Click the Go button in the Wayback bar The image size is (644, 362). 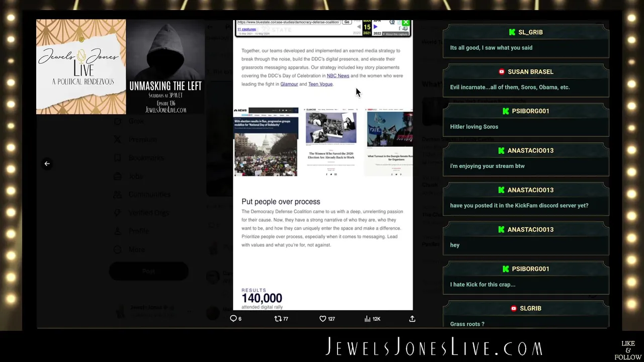point(347,22)
